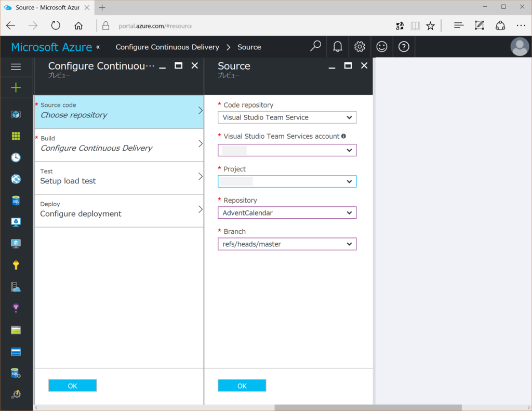Click Microsoft Azure logo link
The width and height of the screenshot is (532, 411).
[x=51, y=47]
